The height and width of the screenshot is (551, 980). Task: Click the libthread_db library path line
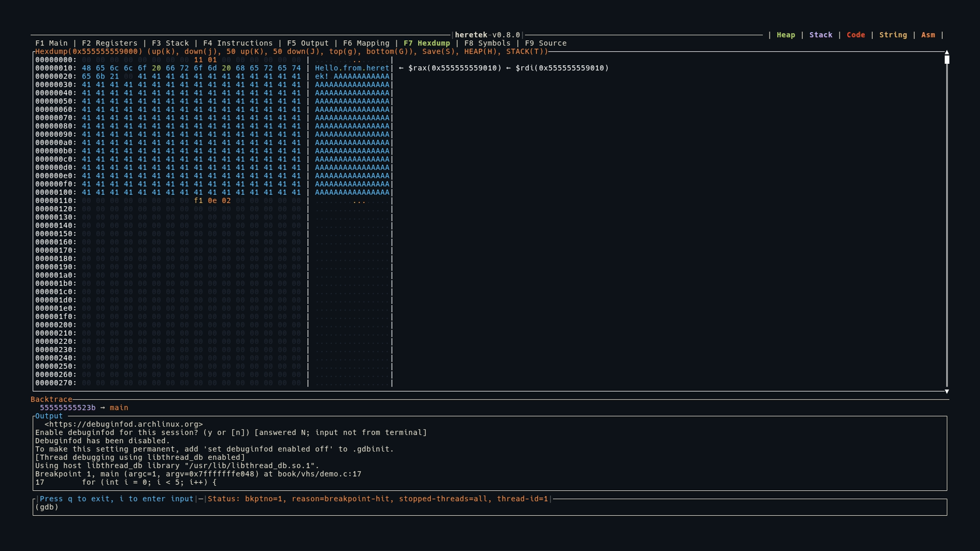pos(177,466)
